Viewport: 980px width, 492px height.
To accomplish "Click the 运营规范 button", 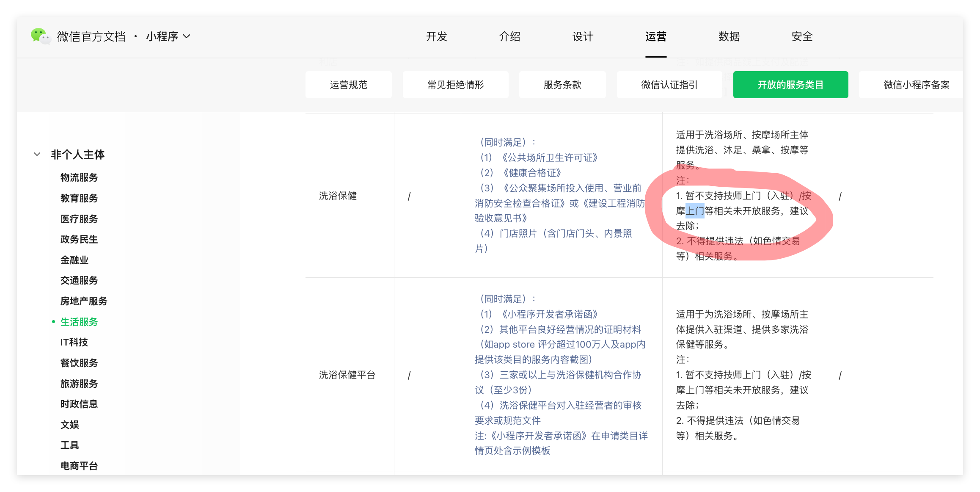I will (x=348, y=85).
